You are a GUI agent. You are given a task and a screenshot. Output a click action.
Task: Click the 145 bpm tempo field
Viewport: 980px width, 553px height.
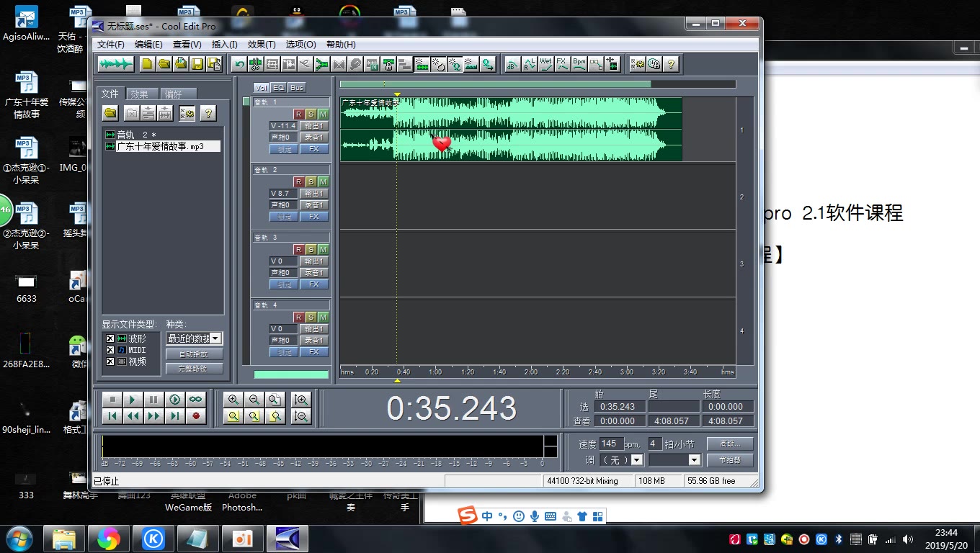click(x=611, y=444)
